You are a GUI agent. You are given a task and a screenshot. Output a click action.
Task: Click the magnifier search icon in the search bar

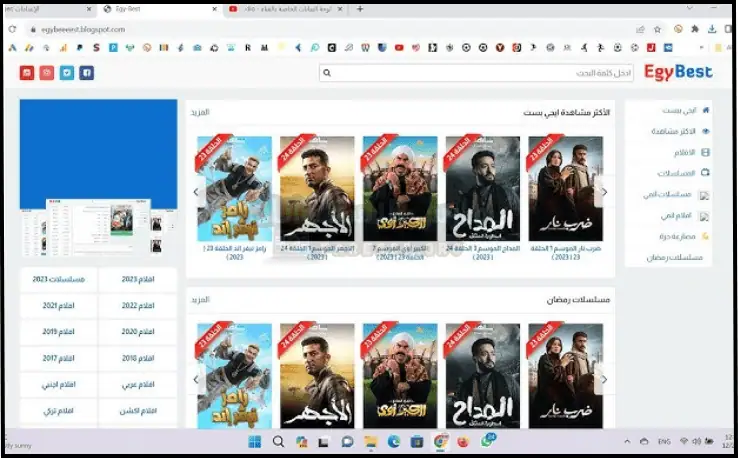(x=327, y=73)
